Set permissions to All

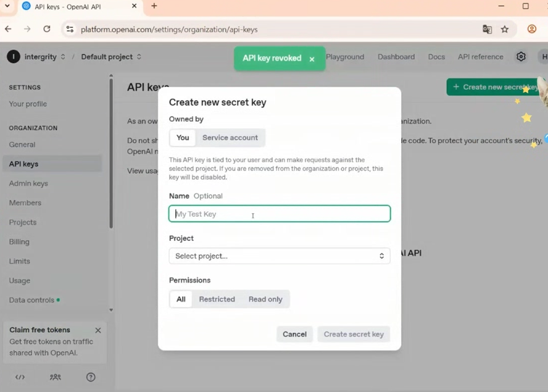point(181,299)
